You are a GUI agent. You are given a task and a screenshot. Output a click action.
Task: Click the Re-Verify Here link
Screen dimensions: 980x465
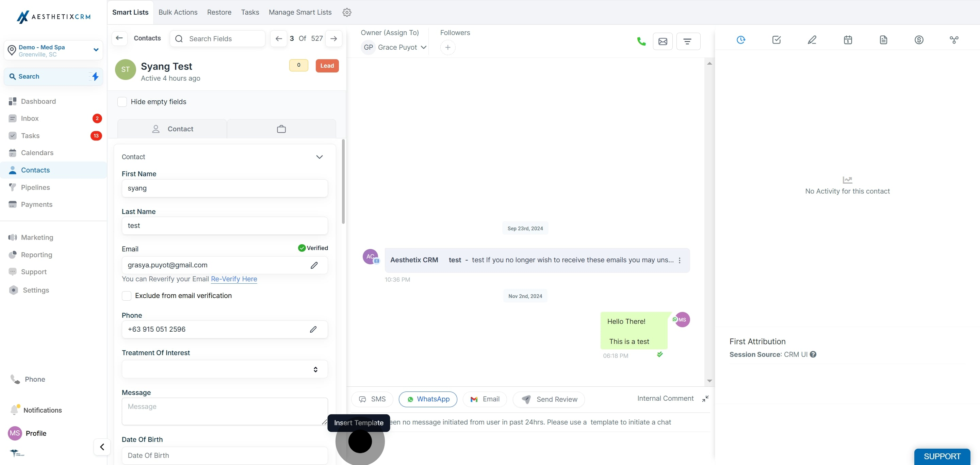[x=233, y=279]
